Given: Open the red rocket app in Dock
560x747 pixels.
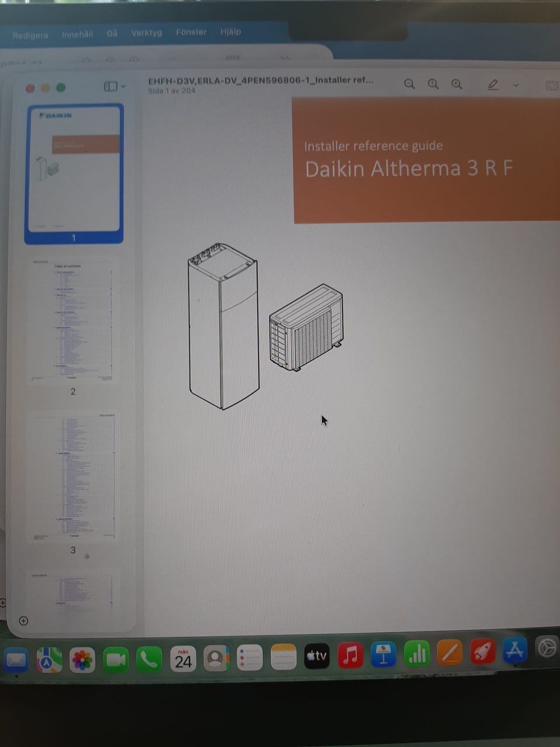Looking at the screenshot, I should click(482, 651).
